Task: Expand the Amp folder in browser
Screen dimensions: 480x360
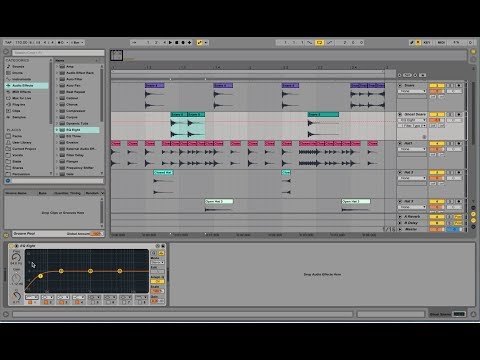Action: [x=57, y=67]
